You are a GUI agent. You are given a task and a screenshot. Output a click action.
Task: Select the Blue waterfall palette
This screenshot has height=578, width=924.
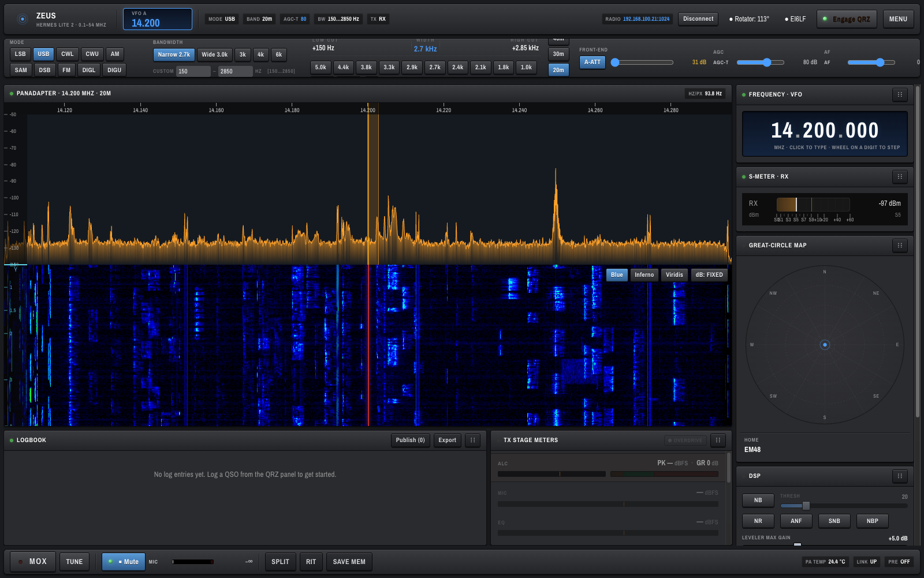tap(617, 275)
